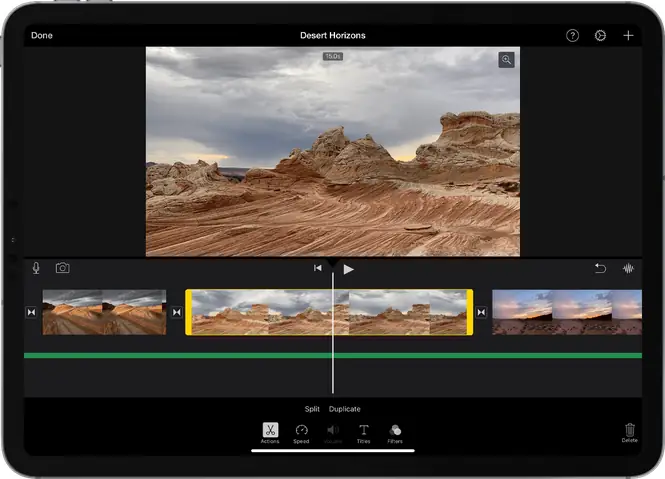665x479 pixels.
Task: Tap transition icon after the selected clip
Action: (481, 312)
